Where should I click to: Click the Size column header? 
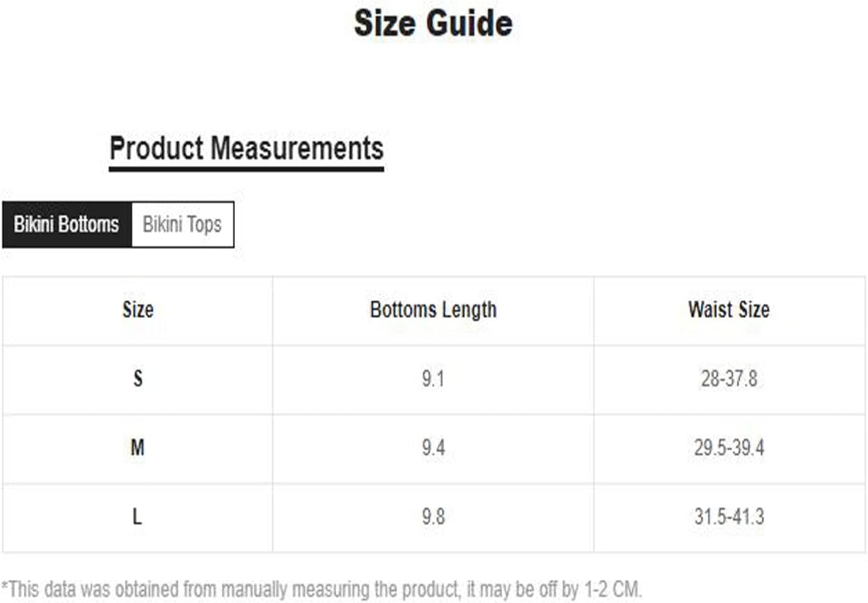point(138,310)
